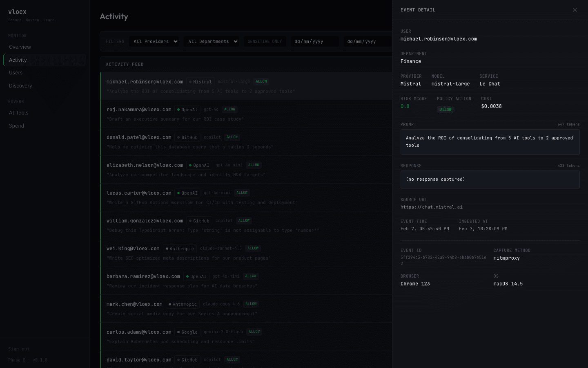Screen dimensions: 588x368
Task: Click the Sign out link
Action: tap(19, 349)
